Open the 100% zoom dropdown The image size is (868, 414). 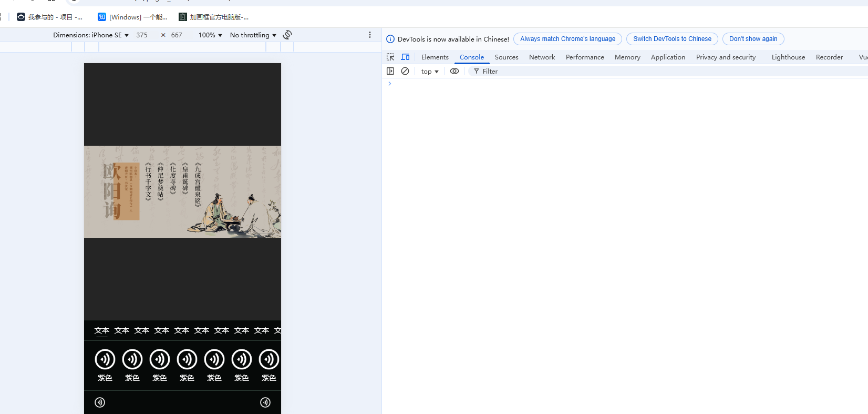[x=210, y=35]
